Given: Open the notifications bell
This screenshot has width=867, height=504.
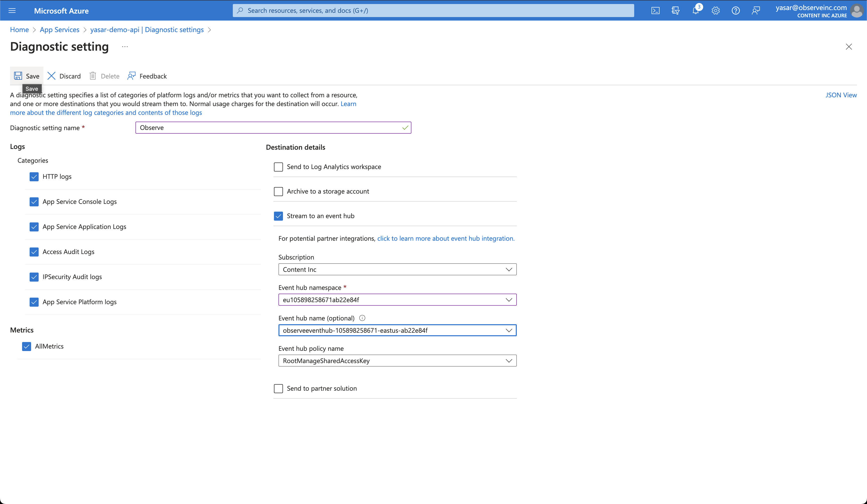Looking at the screenshot, I should tap(695, 11).
